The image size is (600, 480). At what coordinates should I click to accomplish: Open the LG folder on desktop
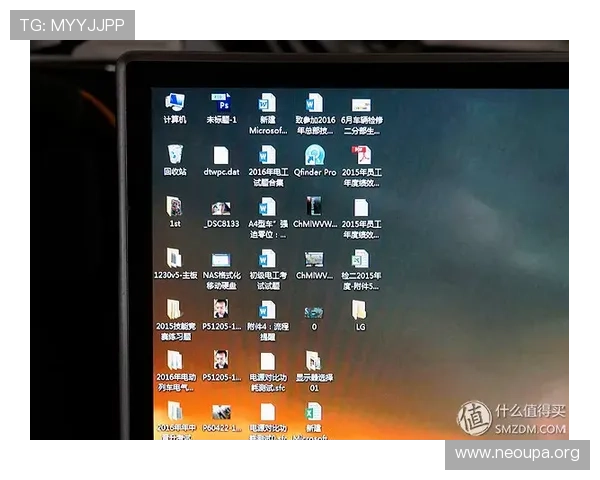[359, 311]
